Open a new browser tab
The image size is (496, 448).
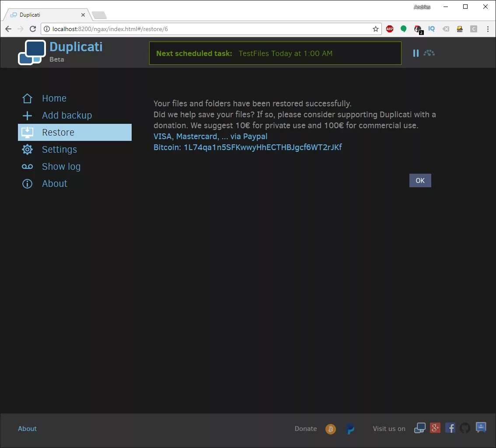[99, 15]
